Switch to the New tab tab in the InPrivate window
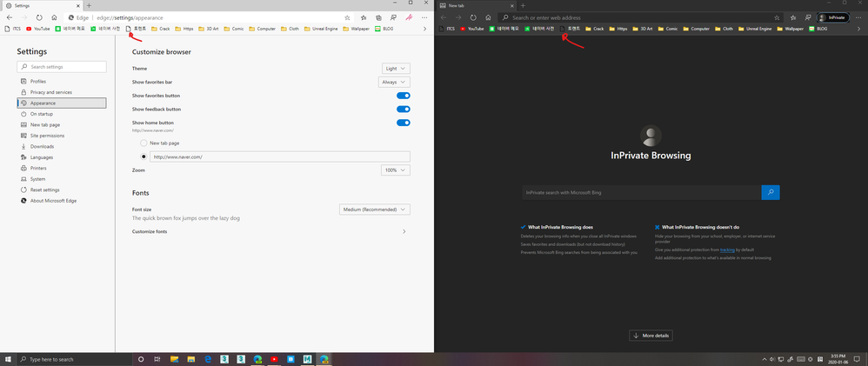 tap(476, 5)
